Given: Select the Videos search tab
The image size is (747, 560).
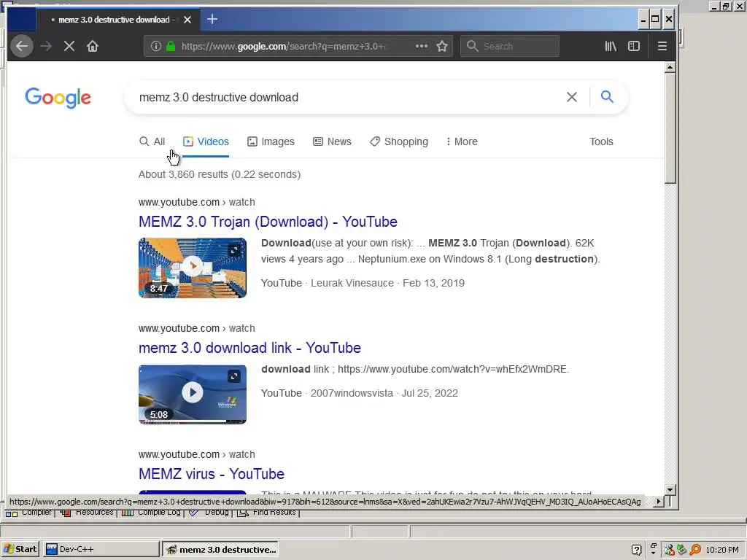Looking at the screenshot, I should 206,141.
